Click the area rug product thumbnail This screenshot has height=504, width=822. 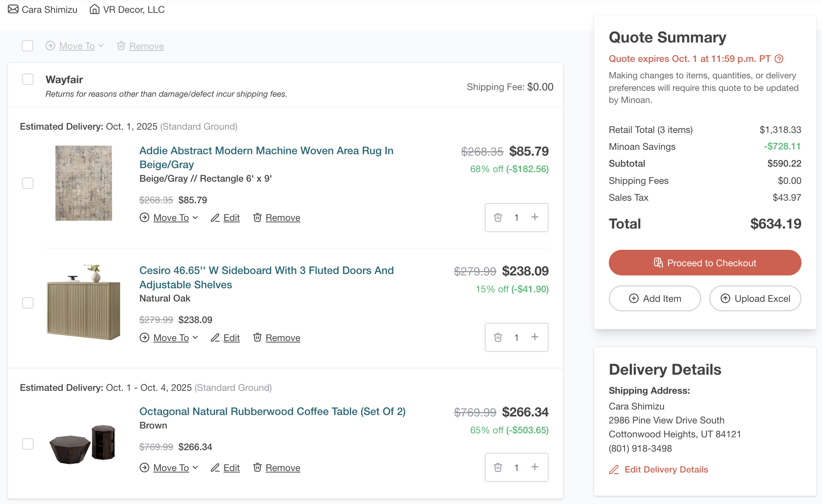(84, 183)
